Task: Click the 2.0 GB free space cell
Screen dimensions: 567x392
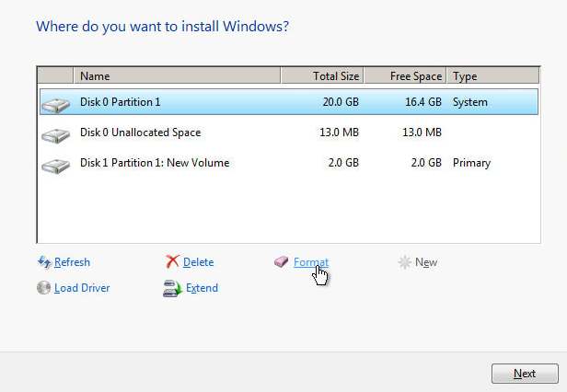Action: (426, 163)
